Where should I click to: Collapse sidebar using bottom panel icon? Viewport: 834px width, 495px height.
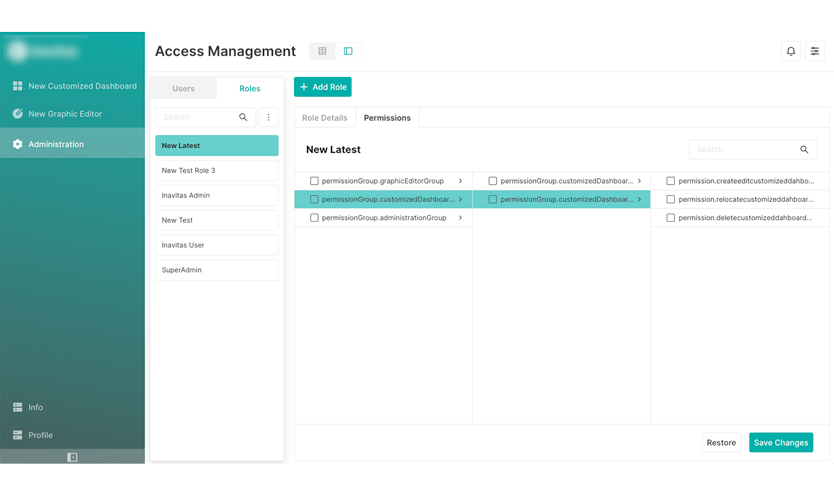pos(72,457)
